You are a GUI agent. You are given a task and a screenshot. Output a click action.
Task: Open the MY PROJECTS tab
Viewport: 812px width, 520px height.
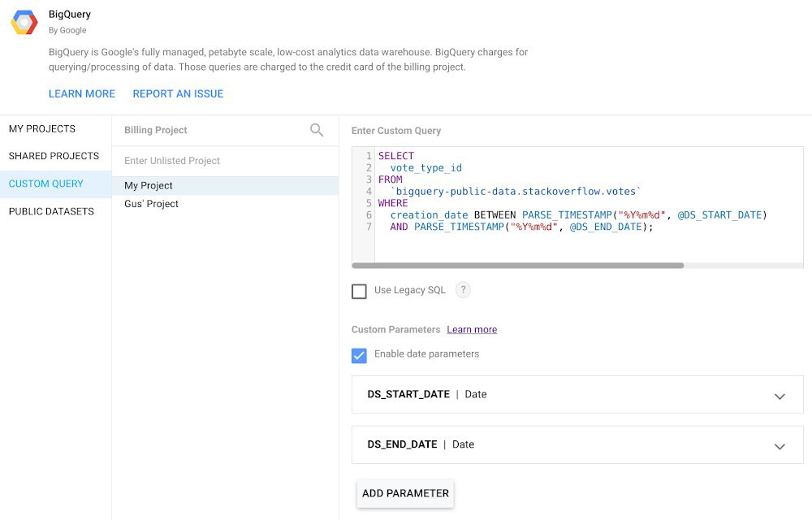coord(42,128)
